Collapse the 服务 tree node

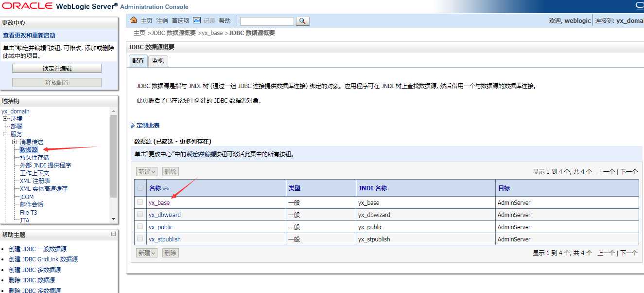[x=5, y=134]
